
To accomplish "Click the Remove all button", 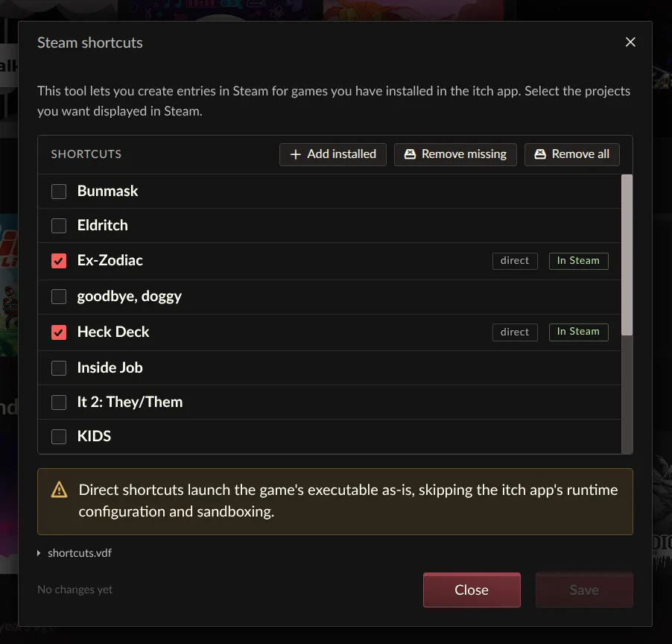I will (571, 154).
